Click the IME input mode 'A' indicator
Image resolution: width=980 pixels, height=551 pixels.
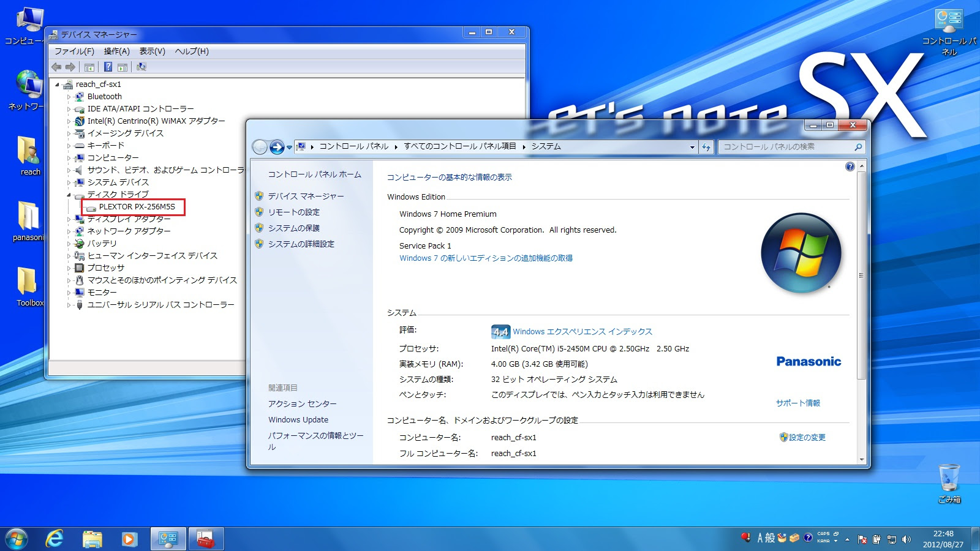pyautogui.click(x=760, y=538)
